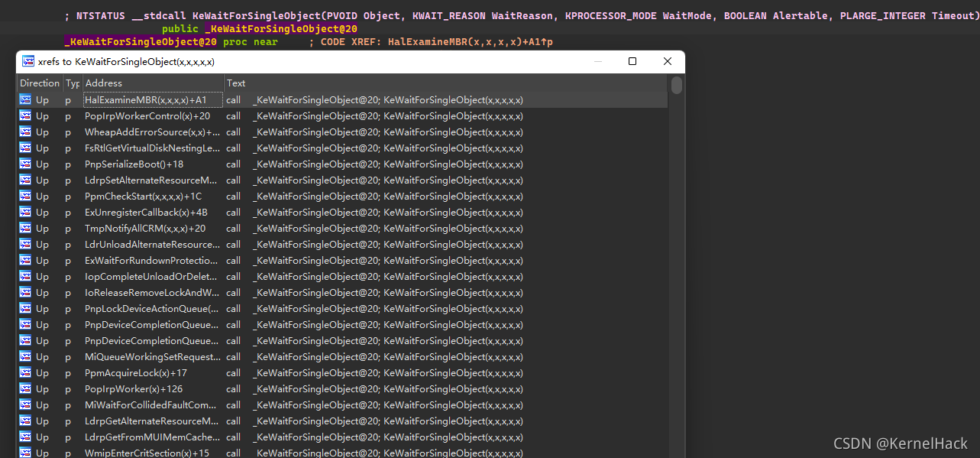Select the PopIrpWorkerControl(x)+20 address cell
Viewport: 980px width, 458px height.
click(x=152, y=115)
